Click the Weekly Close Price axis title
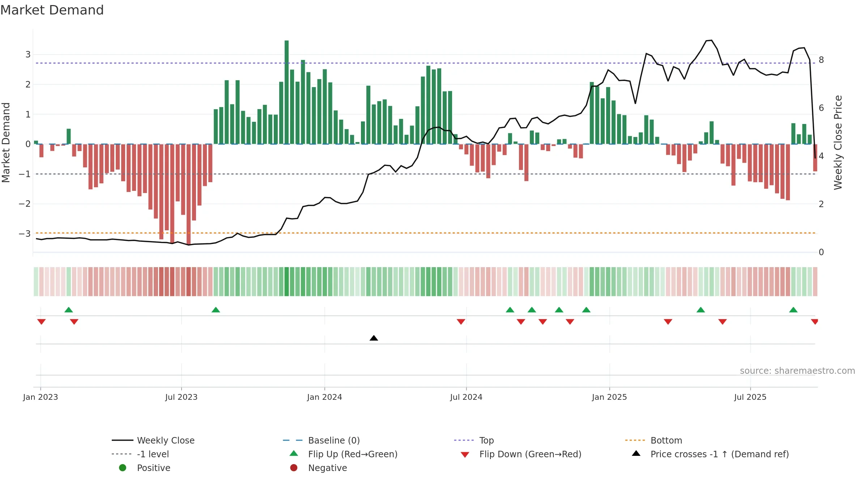The image size is (868, 488). [x=838, y=142]
